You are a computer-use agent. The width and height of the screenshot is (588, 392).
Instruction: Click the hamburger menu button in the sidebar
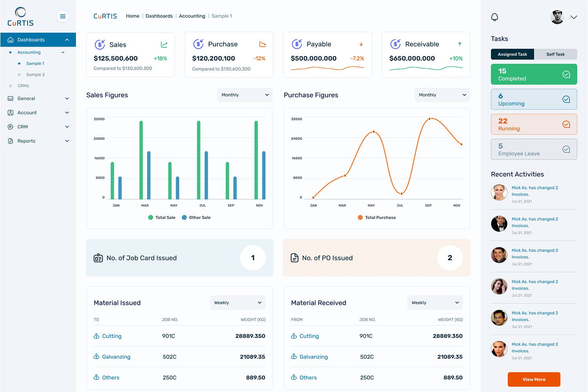pos(63,16)
